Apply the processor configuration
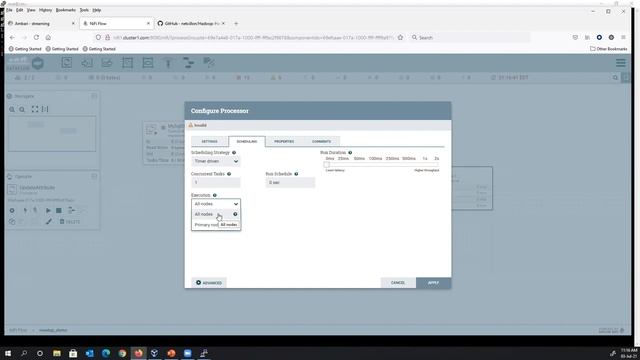Screen dimensions: 640x360 click(433, 282)
